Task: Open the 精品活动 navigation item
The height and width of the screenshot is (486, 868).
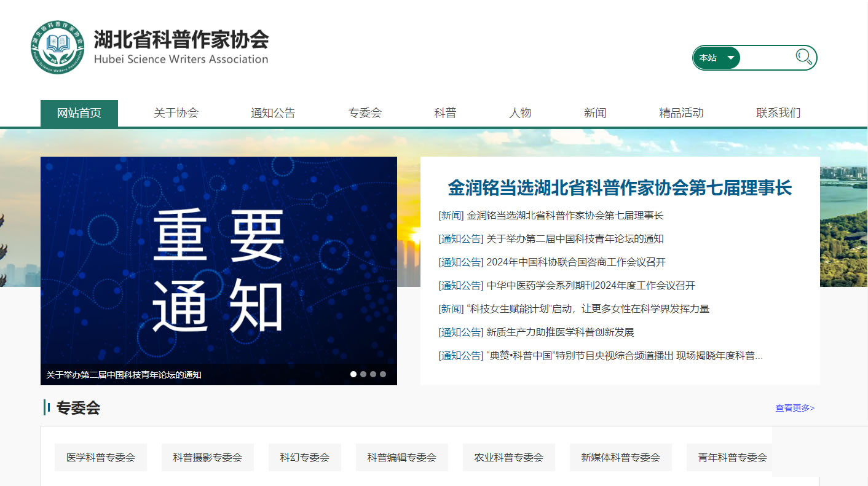Action: tap(681, 113)
